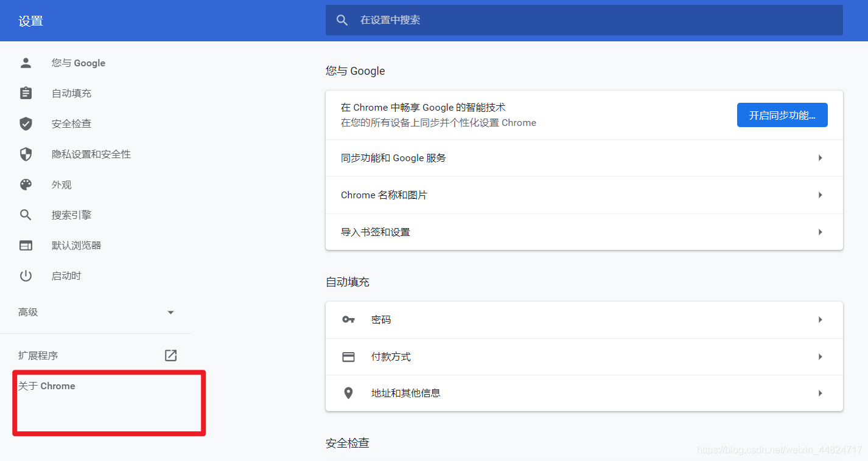
Task: Click the palette icon for 外观
Action: pyautogui.click(x=26, y=184)
